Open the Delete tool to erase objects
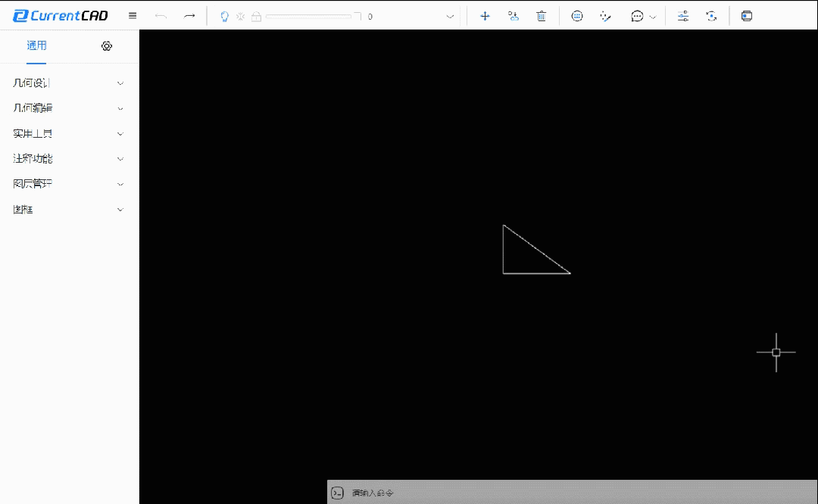The width and height of the screenshot is (818, 504). [542, 15]
